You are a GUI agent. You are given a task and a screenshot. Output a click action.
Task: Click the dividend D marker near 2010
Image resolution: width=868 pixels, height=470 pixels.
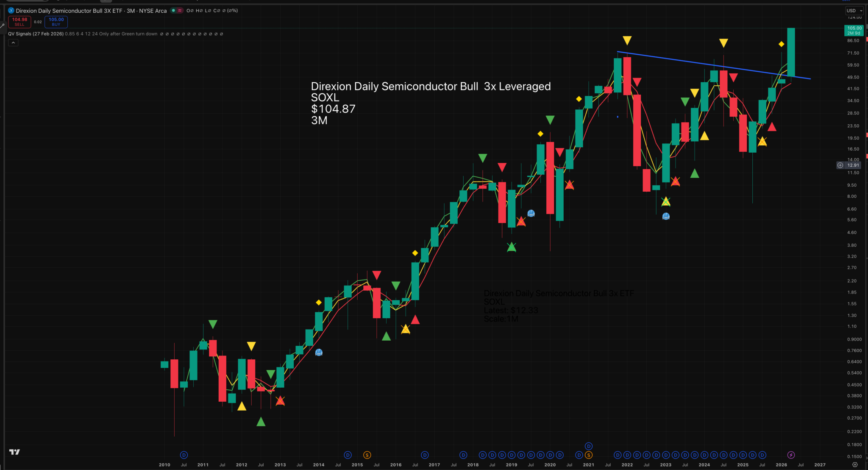coord(184,455)
